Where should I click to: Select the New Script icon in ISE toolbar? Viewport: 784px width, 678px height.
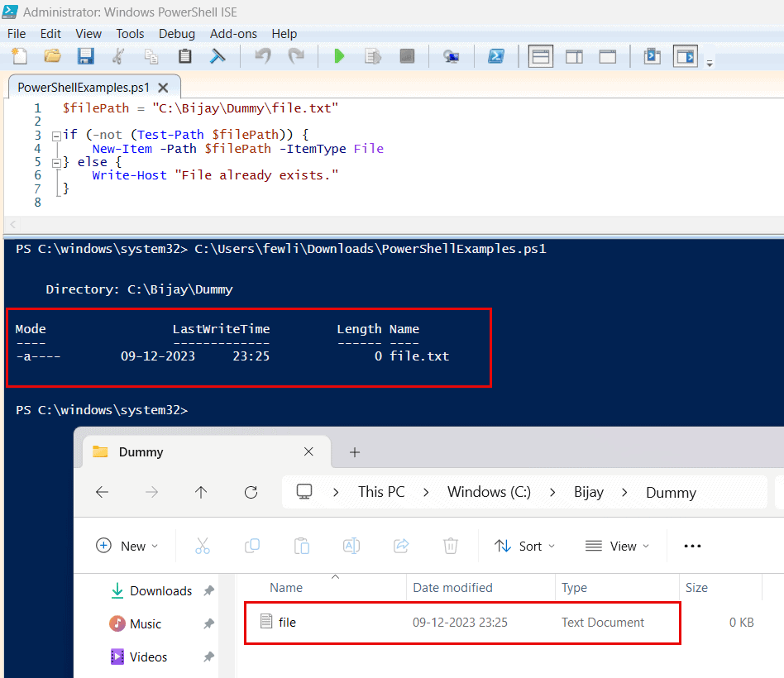pos(18,55)
